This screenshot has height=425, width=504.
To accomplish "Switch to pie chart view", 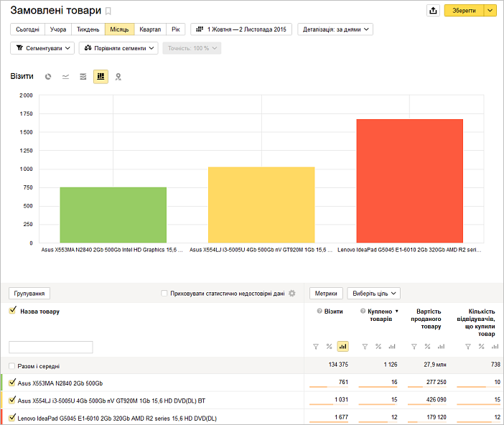I will tap(48, 77).
